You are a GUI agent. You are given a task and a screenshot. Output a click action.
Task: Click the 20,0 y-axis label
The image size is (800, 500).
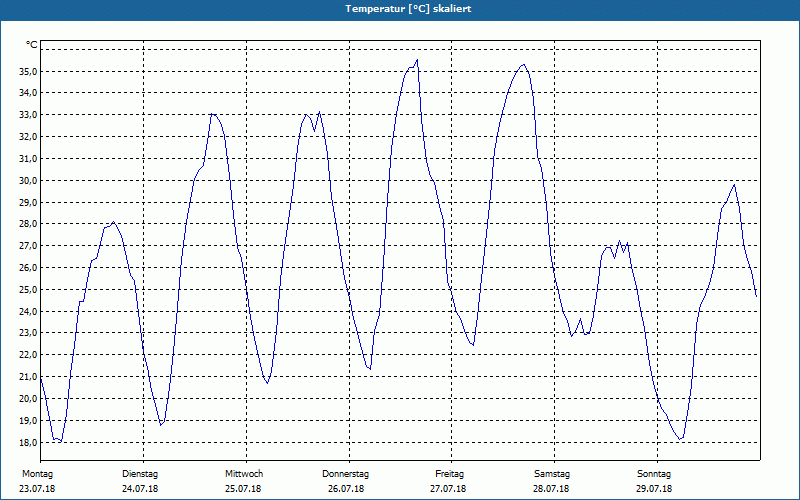[28, 399]
